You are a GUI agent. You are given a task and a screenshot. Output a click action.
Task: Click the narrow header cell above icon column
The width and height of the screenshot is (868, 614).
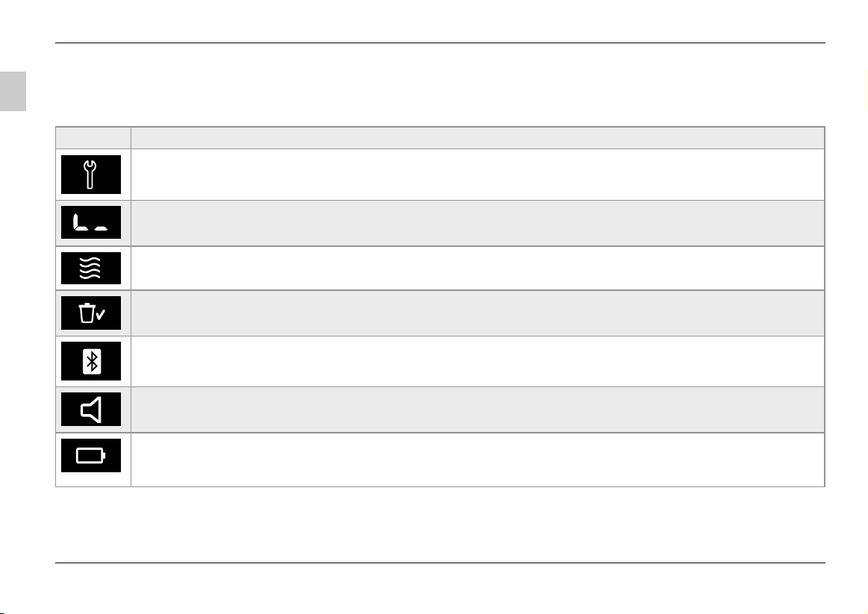[93, 138]
